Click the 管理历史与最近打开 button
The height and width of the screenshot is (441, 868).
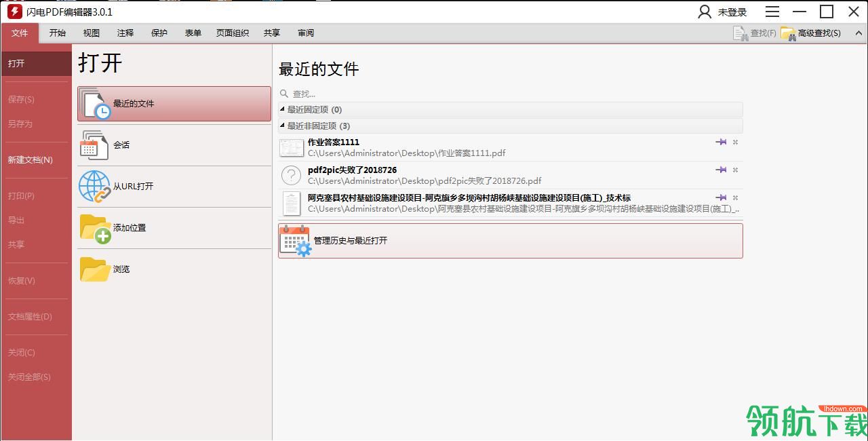click(x=511, y=241)
